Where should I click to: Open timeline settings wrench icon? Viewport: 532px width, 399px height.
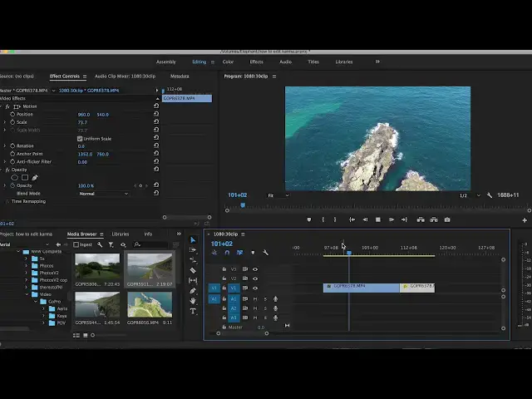pyautogui.click(x=265, y=253)
